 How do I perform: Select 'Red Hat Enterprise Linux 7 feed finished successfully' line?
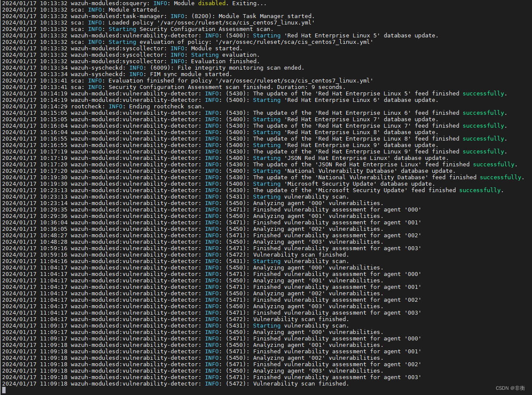[x=254, y=126]
